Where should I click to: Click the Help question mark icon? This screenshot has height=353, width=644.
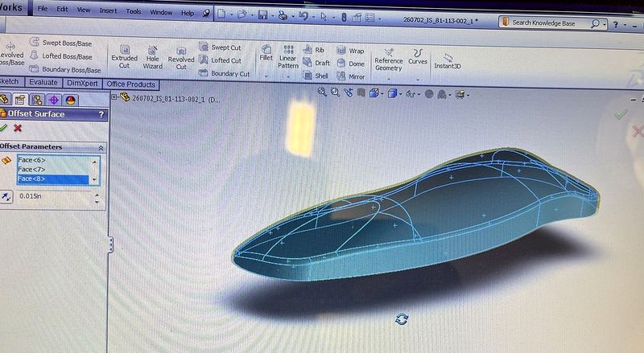(616, 25)
